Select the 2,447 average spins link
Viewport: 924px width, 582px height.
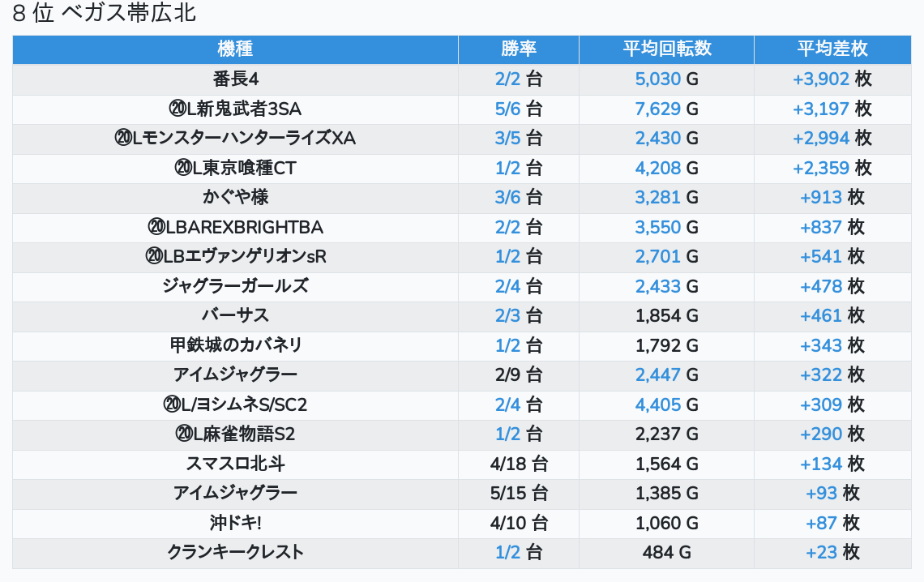[x=657, y=374]
